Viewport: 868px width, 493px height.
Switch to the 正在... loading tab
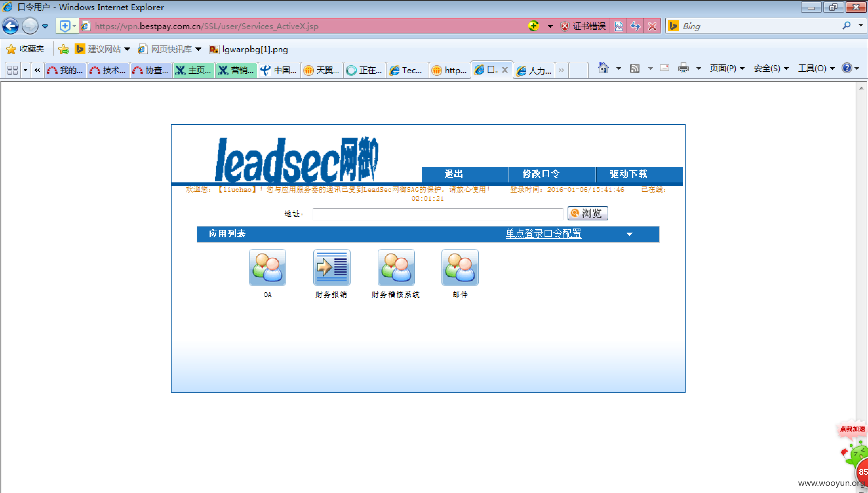pos(364,70)
